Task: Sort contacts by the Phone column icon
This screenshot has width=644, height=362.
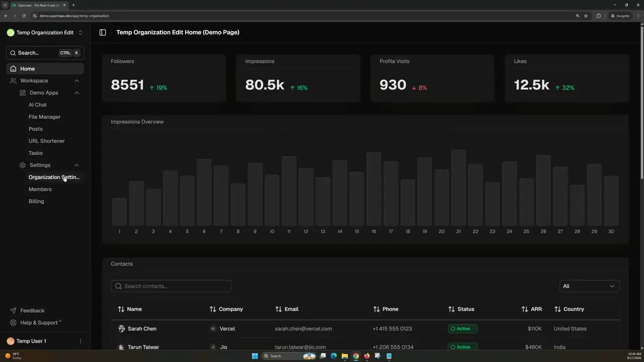Action: click(376, 309)
